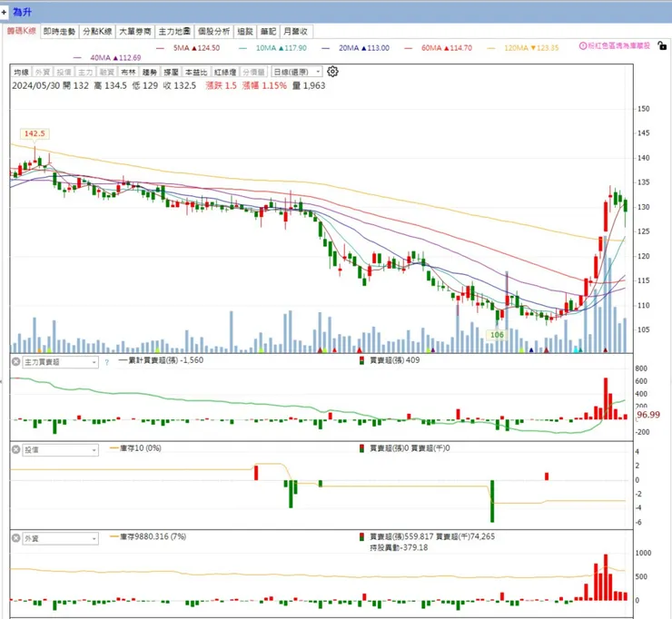Click the 買賣超(張)559.817 label
Image resolution: width=672 pixels, height=619 pixels.
(401, 536)
